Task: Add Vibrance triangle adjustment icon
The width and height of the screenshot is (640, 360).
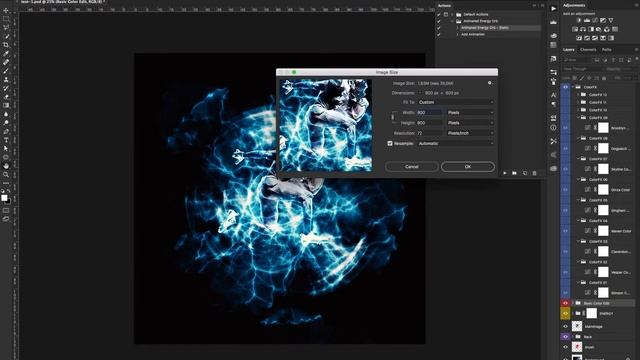Action: (x=611, y=20)
